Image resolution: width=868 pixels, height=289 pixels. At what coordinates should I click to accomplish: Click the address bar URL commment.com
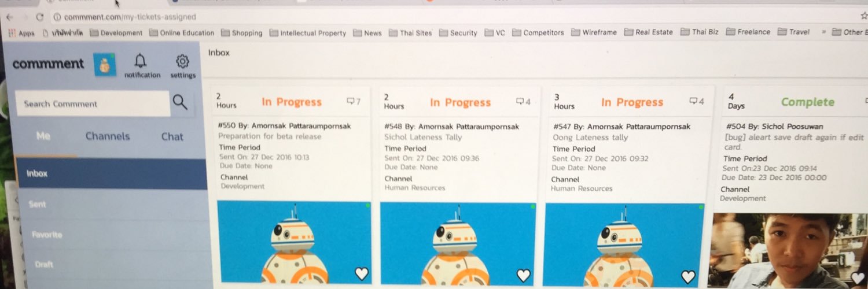(x=130, y=17)
